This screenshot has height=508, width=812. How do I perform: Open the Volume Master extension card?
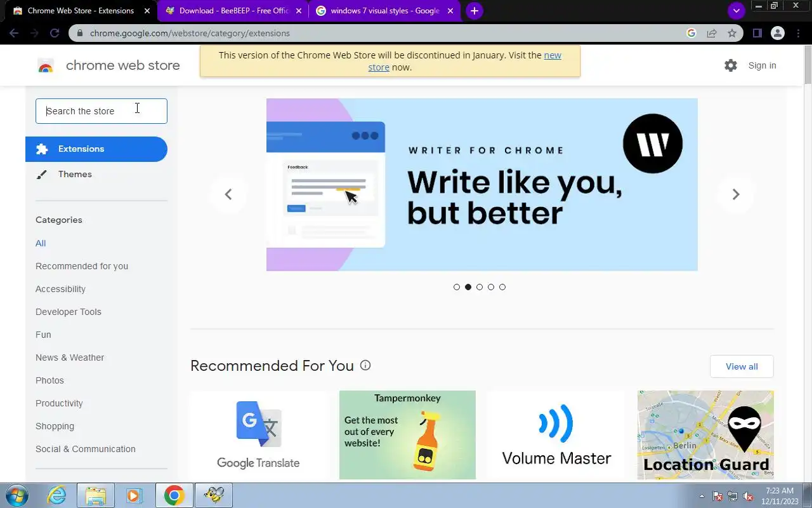point(556,435)
